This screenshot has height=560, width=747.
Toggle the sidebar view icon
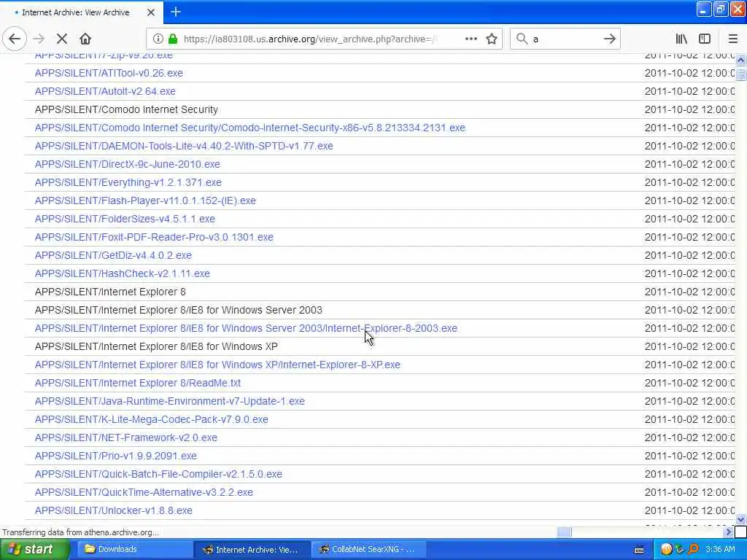705,39
